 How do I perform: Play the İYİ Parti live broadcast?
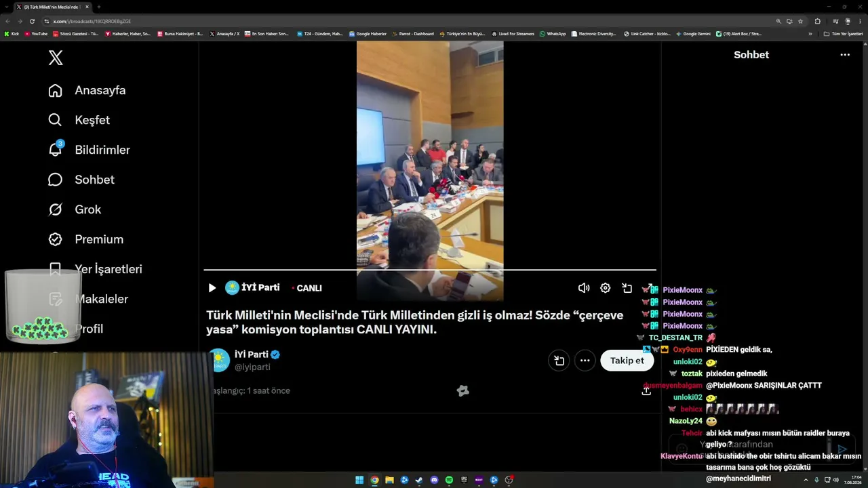point(212,288)
